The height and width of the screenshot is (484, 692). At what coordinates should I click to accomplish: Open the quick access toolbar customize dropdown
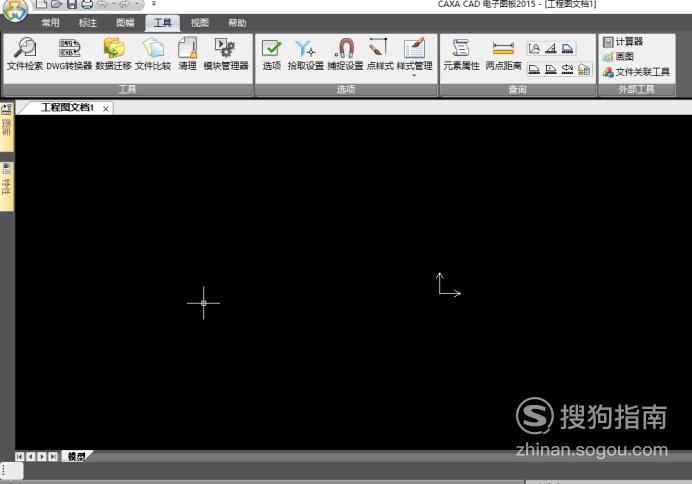[x=154, y=4]
